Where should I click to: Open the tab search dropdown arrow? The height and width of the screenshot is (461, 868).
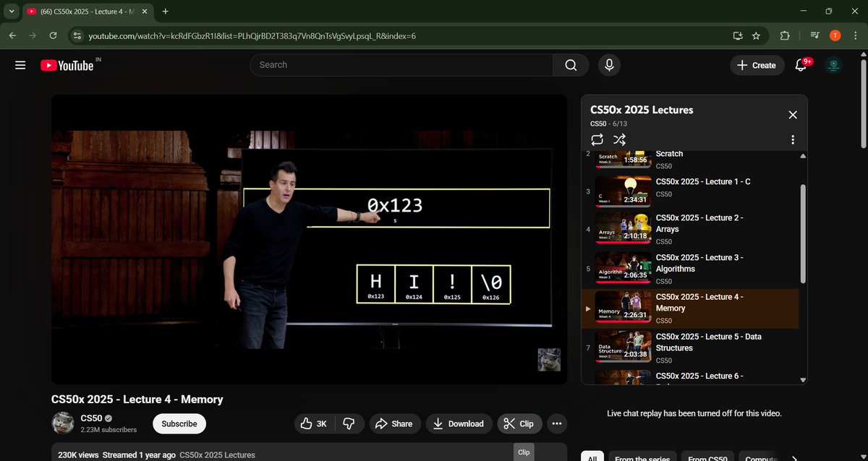(12, 12)
